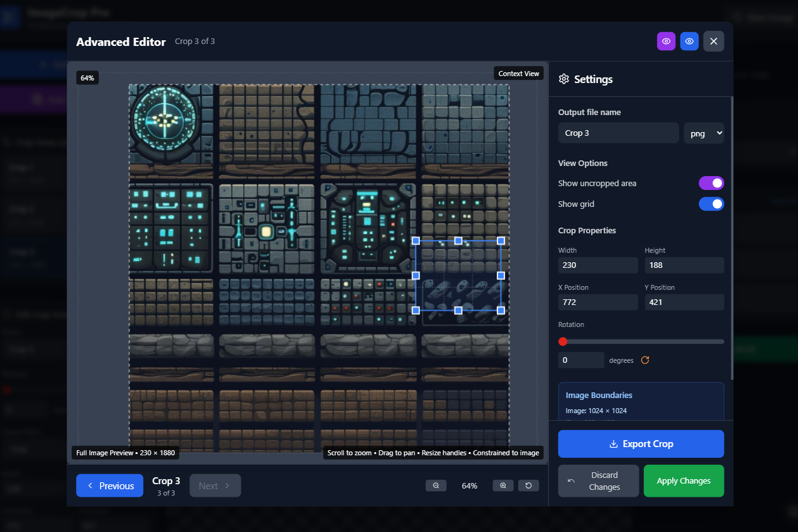
Task: Click the 'Crop 3 of 3' subtitle
Action: [x=195, y=42]
